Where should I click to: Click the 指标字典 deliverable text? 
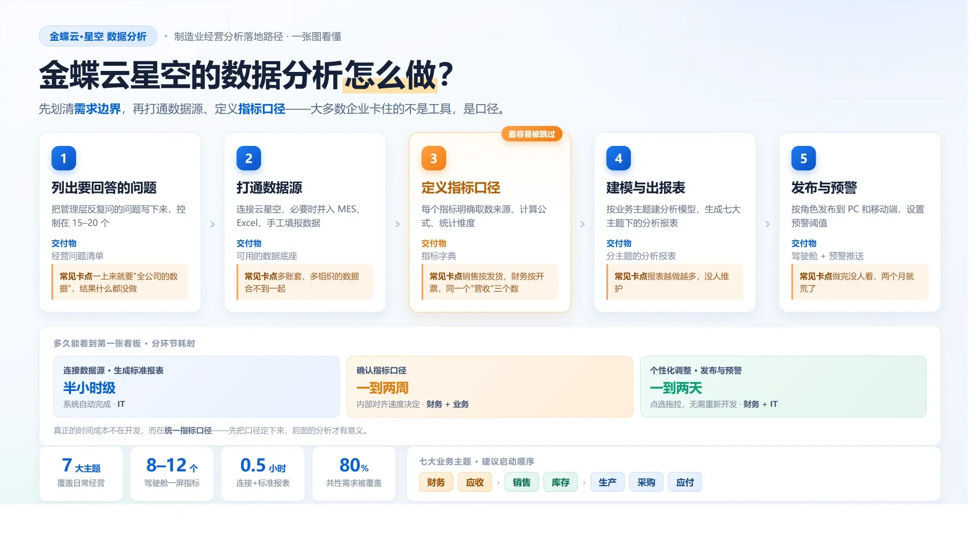coord(439,256)
